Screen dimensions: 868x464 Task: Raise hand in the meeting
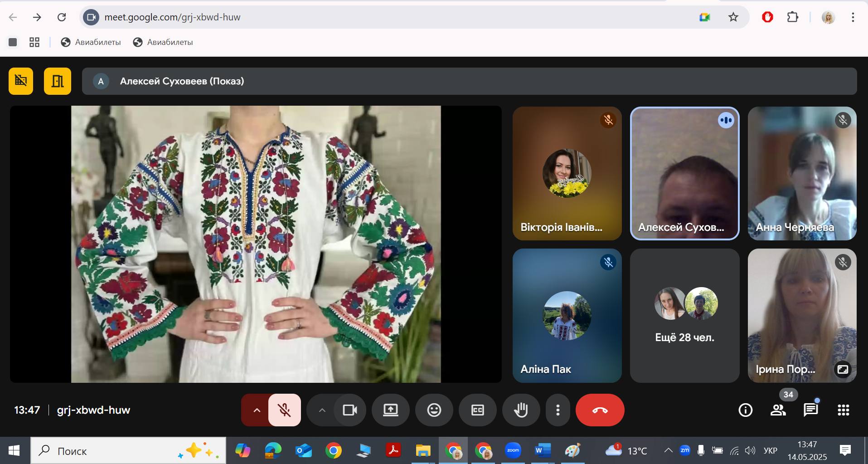521,410
